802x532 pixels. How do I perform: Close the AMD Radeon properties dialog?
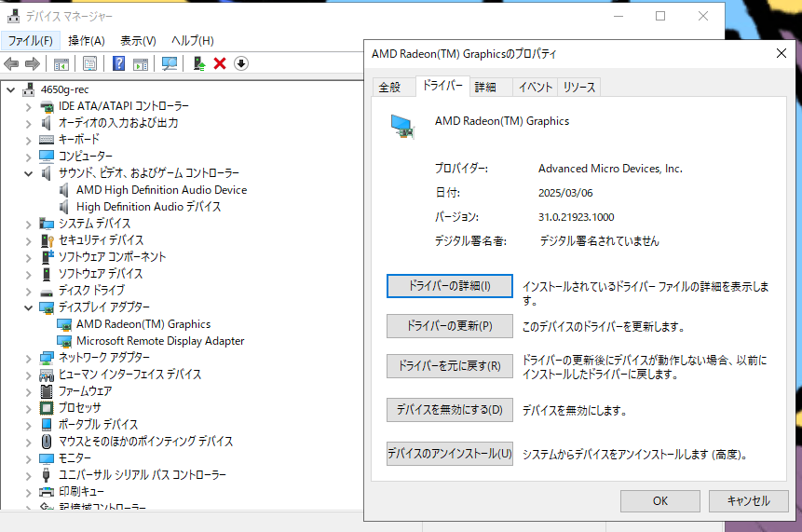(x=781, y=53)
